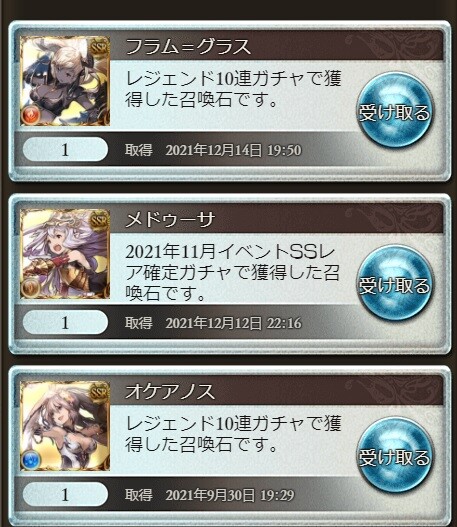Select the オケアノス title bar
This screenshot has width=457, height=527.
277,391
